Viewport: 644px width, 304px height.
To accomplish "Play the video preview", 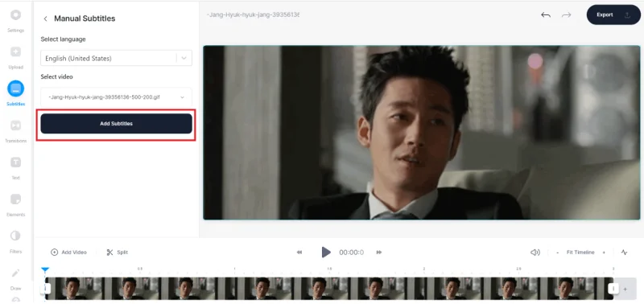I will [x=326, y=253].
